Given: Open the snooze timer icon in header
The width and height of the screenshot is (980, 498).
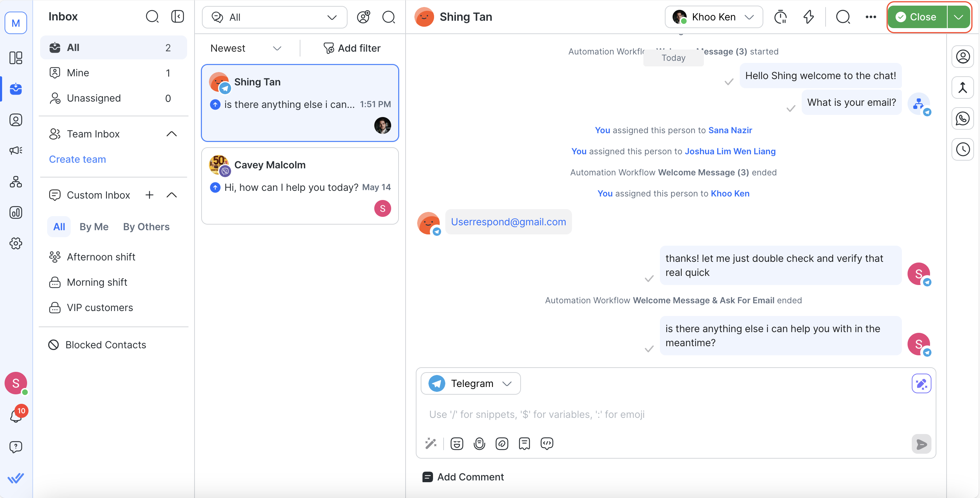Looking at the screenshot, I should coord(780,17).
